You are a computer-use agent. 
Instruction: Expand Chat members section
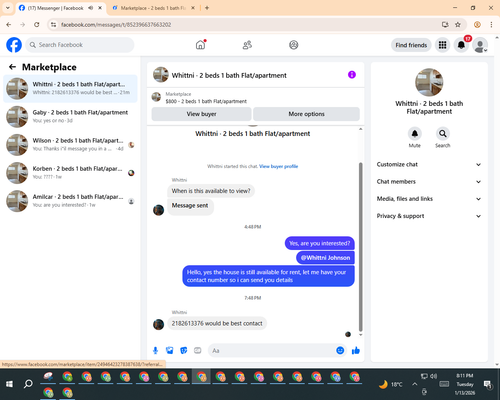(x=429, y=182)
